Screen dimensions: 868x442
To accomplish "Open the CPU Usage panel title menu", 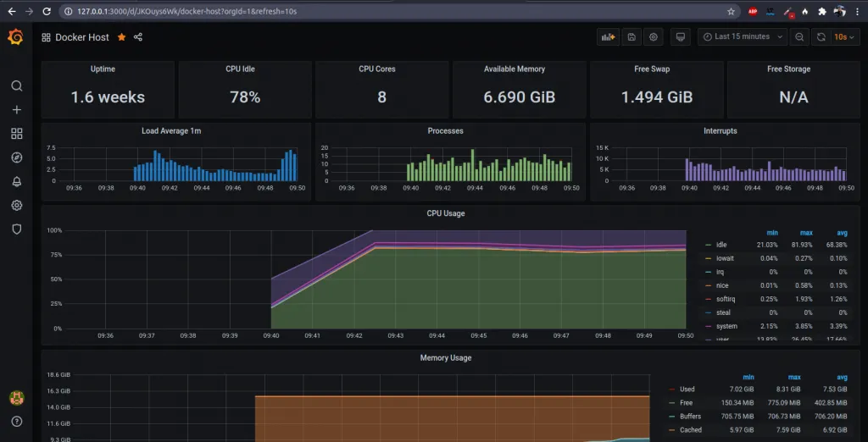I will 446,213.
